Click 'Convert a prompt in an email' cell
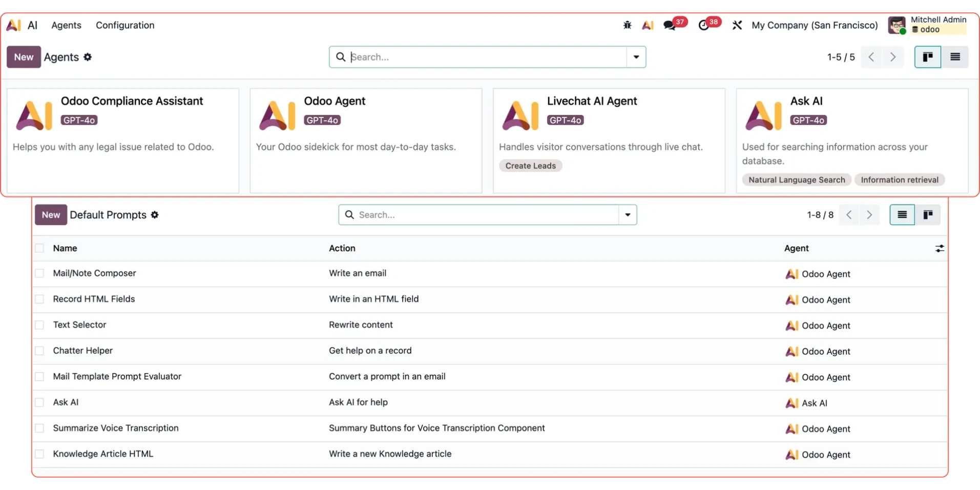 coord(387,376)
